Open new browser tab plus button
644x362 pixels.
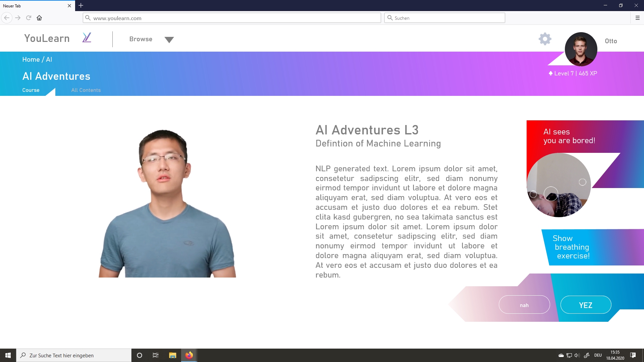pyautogui.click(x=81, y=6)
